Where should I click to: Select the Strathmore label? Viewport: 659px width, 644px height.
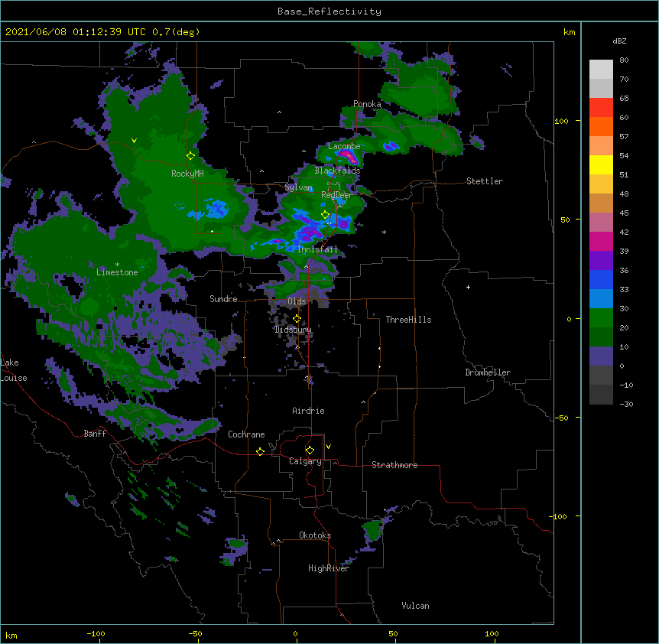[x=394, y=465]
